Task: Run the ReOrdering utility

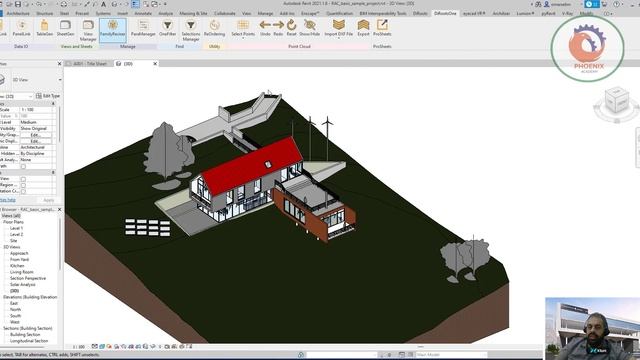Action: tap(214, 28)
